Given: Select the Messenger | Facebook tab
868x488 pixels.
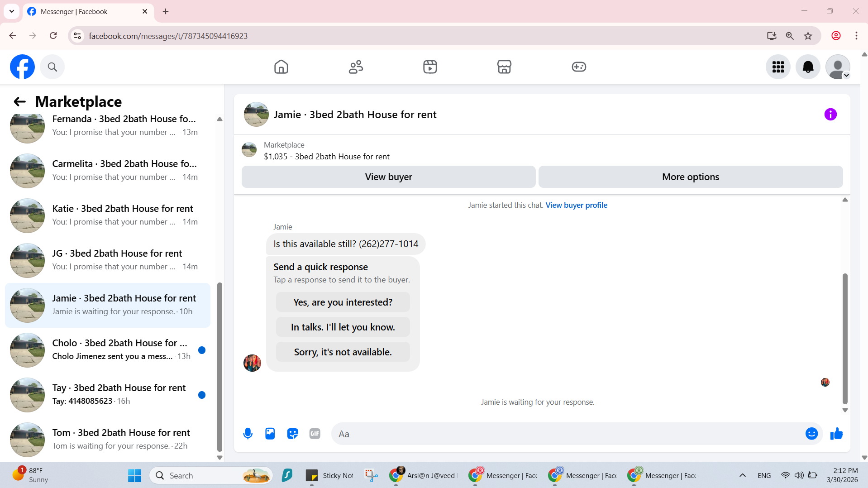Looking at the screenshot, I should (x=88, y=11).
